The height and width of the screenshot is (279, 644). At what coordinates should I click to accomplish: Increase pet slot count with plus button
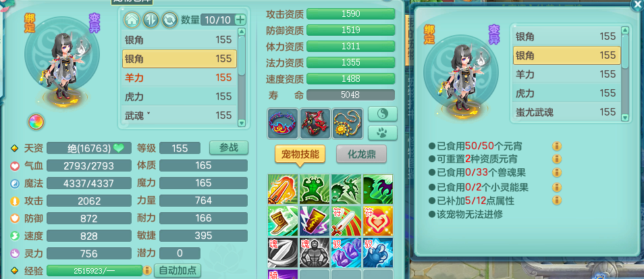240,20
